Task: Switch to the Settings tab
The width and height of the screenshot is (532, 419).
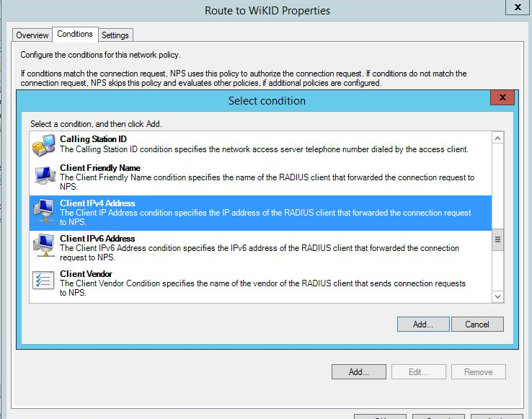Action: tap(115, 35)
